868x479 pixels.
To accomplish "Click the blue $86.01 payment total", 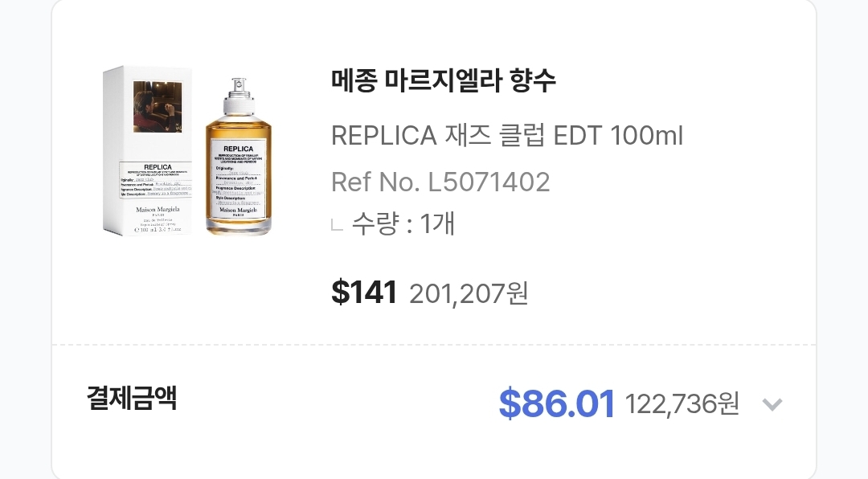I will (x=556, y=403).
